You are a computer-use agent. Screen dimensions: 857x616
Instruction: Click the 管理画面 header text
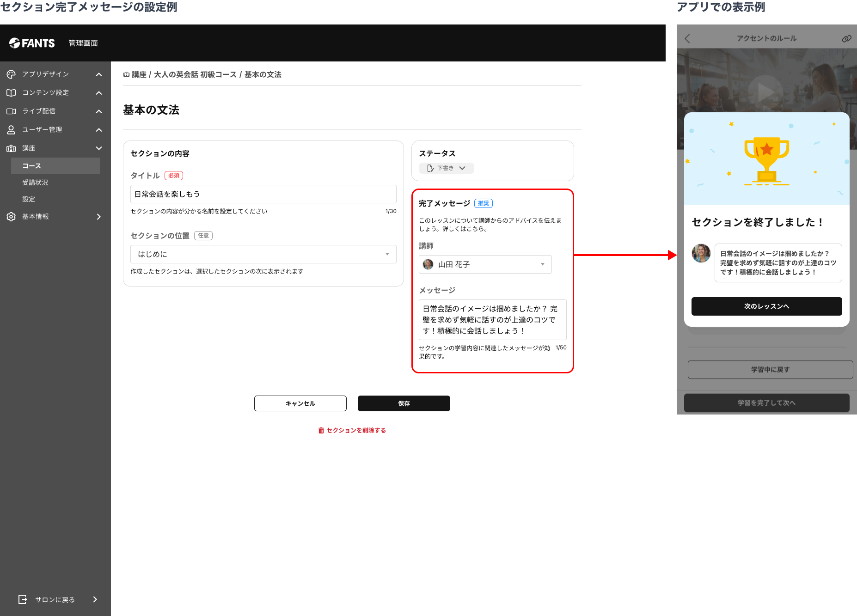83,43
